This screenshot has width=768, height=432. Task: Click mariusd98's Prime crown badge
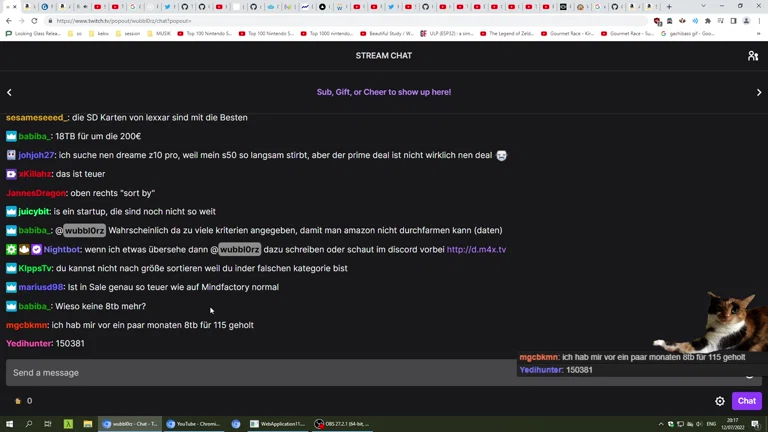[11, 287]
